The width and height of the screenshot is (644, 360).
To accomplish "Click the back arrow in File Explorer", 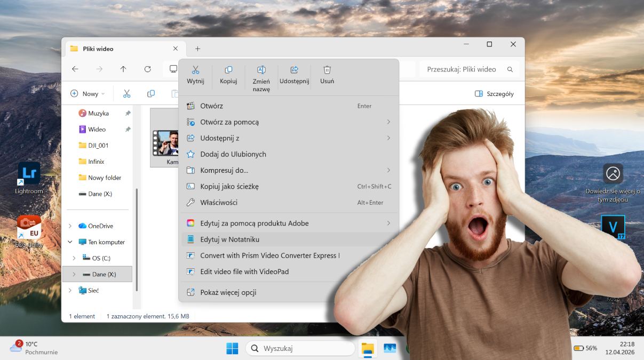I will click(75, 69).
